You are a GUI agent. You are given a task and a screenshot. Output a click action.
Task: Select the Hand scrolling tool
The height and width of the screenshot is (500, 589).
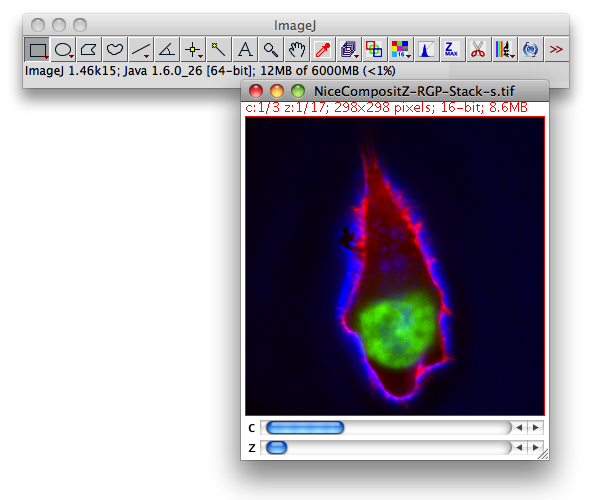pyautogui.click(x=297, y=50)
